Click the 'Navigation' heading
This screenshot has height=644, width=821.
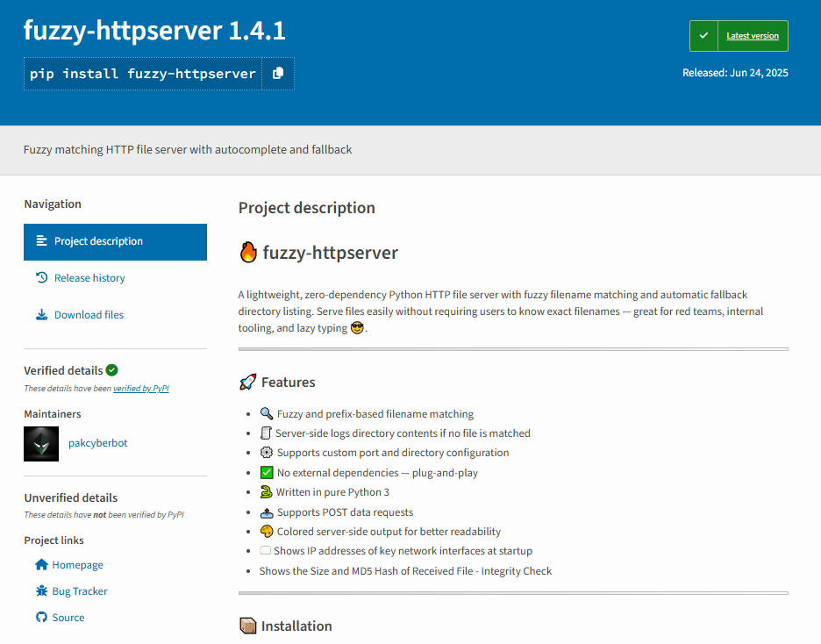coord(53,204)
